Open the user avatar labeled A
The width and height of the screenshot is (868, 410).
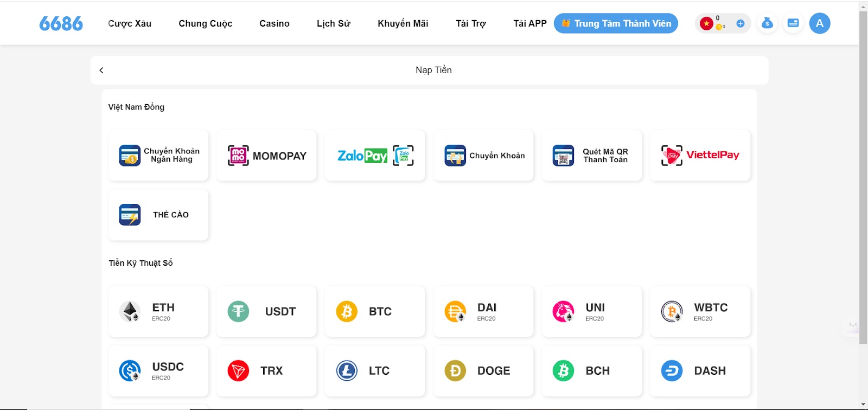(820, 23)
